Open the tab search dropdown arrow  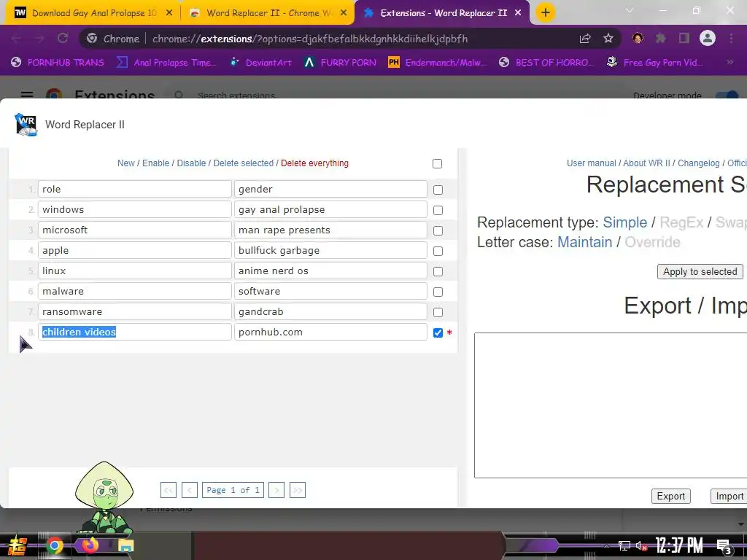pos(630,10)
